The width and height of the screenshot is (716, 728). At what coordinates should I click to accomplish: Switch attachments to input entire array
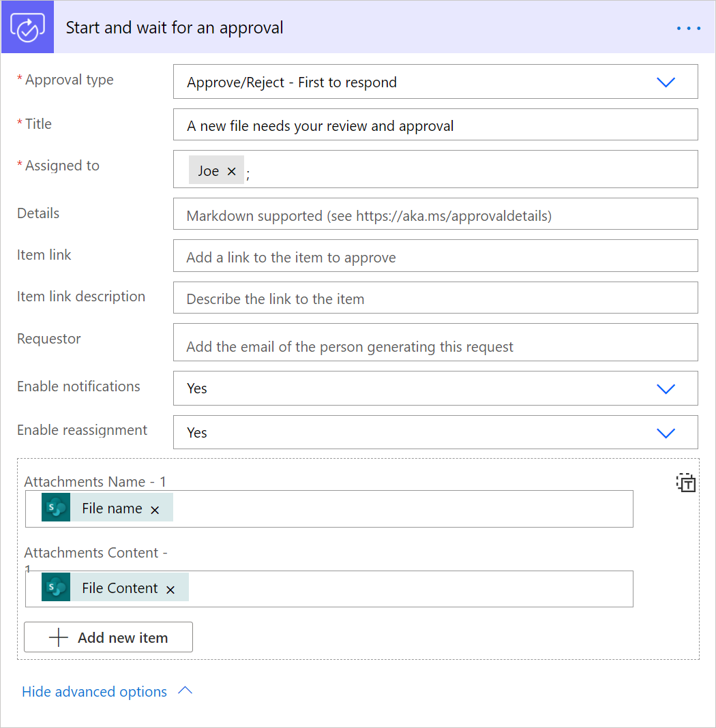point(686,483)
